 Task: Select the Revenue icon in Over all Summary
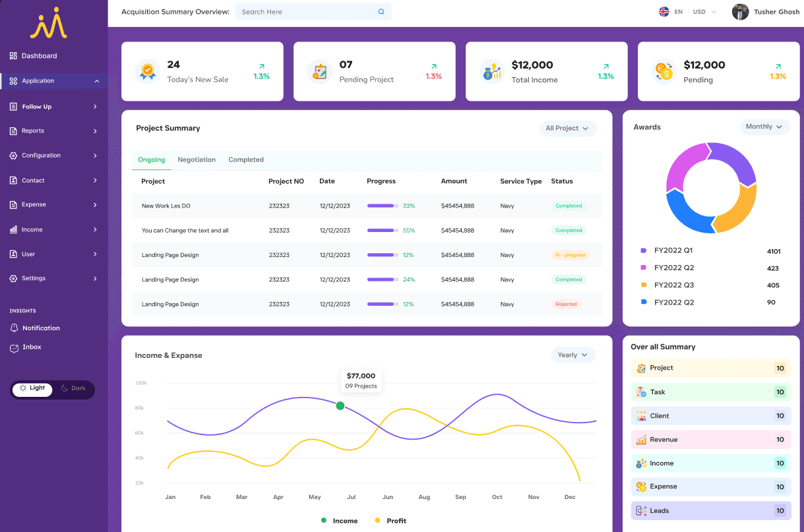pyautogui.click(x=640, y=439)
